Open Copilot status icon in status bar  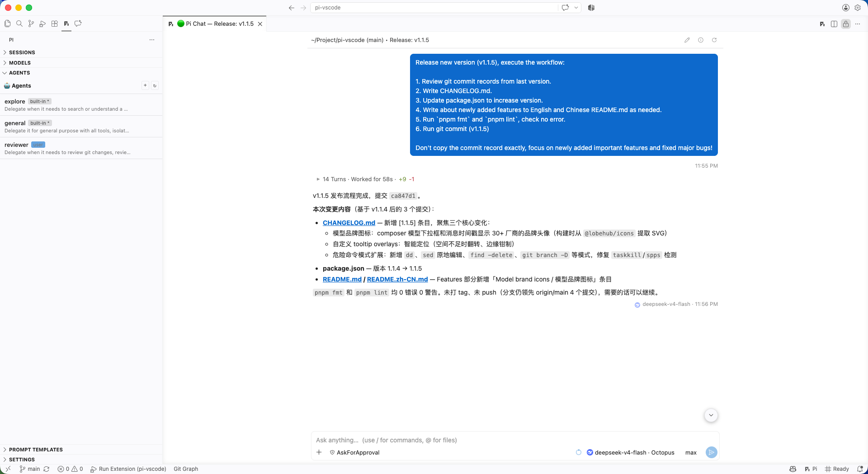pos(793,469)
